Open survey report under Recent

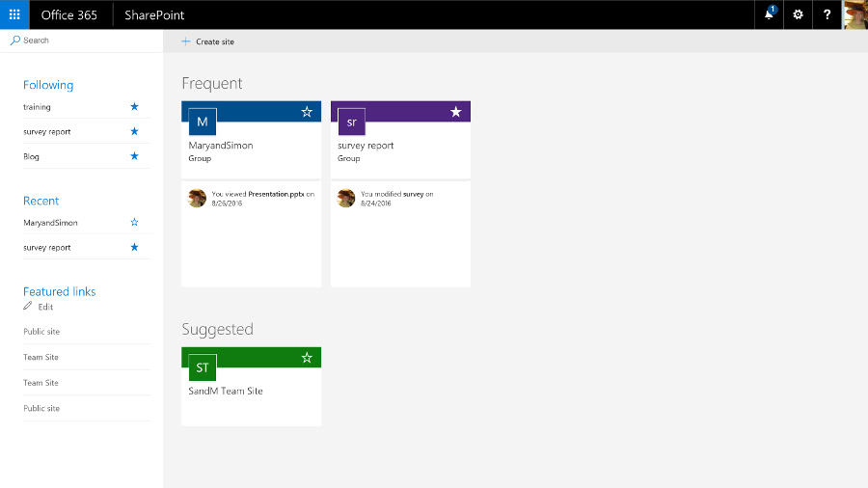coord(47,247)
